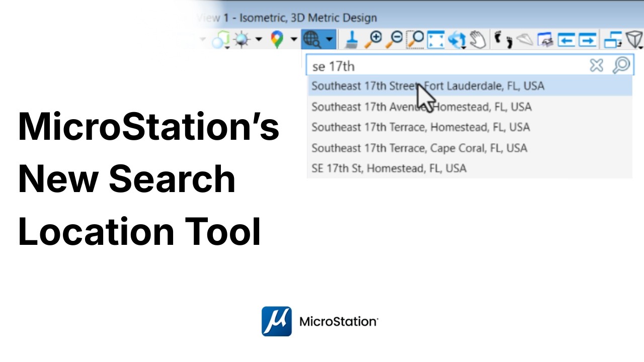
Task: Click the Zoom In magnifier icon
Action: pyautogui.click(x=374, y=39)
